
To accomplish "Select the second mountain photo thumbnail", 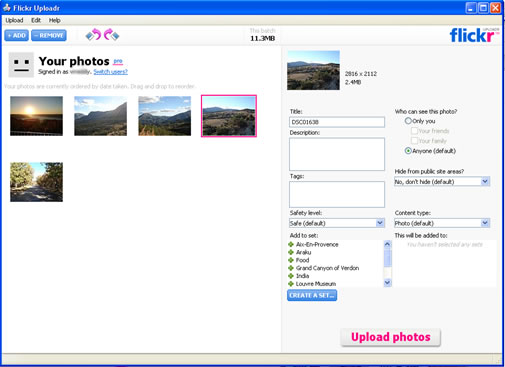I will pyautogui.click(x=100, y=116).
